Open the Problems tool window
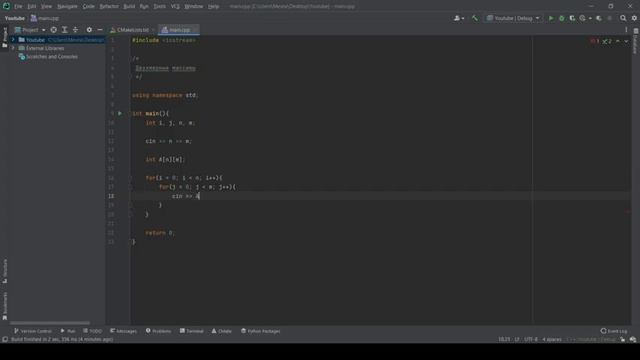The height and width of the screenshot is (360, 640). [158, 331]
